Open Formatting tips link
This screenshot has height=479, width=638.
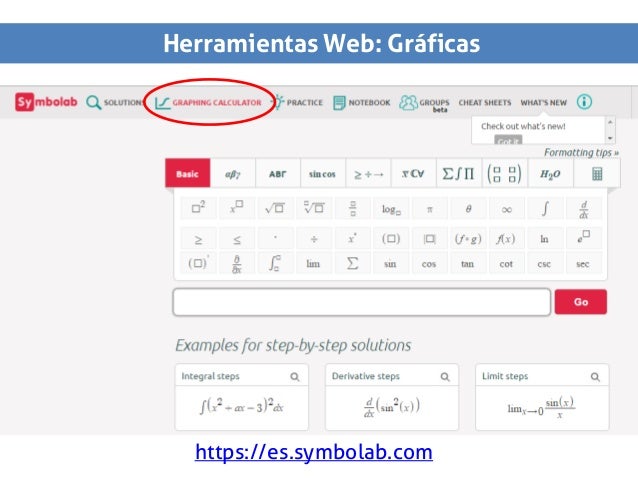(581, 153)
